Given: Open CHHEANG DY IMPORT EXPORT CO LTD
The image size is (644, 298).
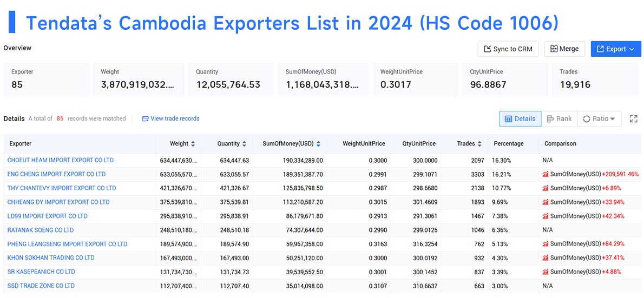Looking at the screenshot, I should pyautogui.click(x=58, y=202).
